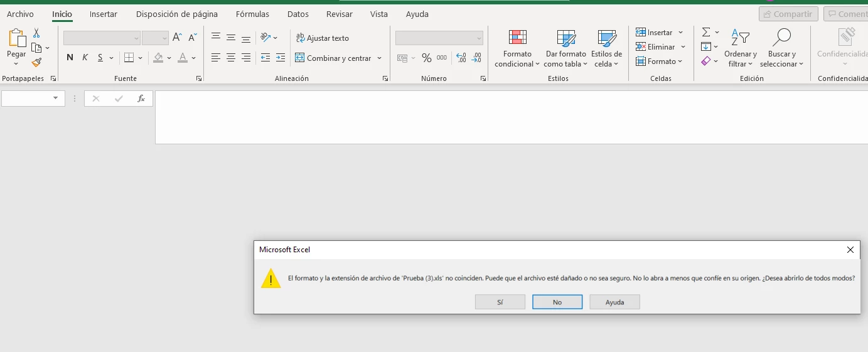Decrease indent icon

(x=265, y=58)
